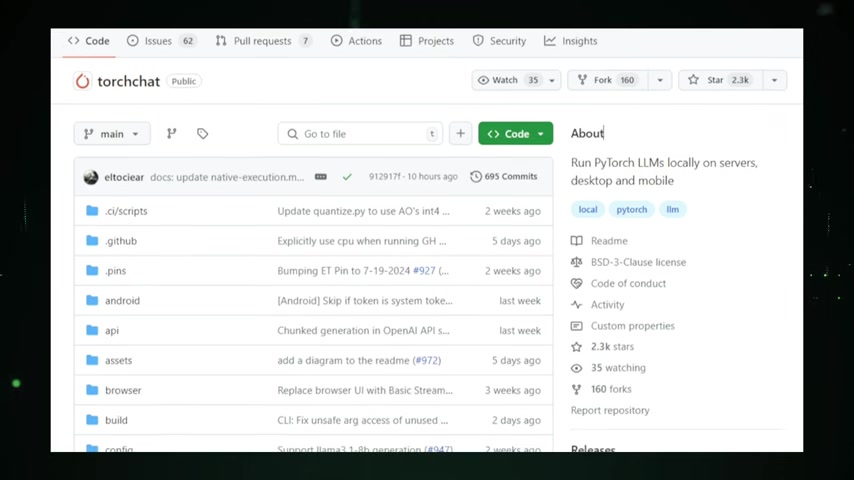Open 'Chunked generation in OpenAI API' commit

tap(363, 331)
